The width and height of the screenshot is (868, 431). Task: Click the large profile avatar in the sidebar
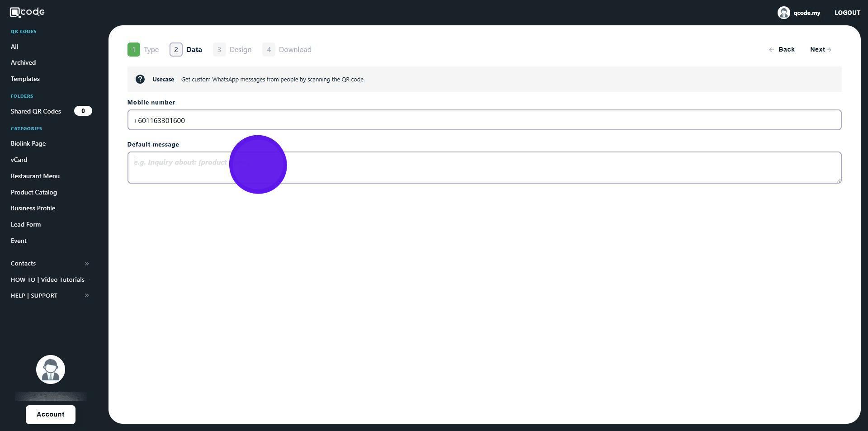tap(51, 369)
